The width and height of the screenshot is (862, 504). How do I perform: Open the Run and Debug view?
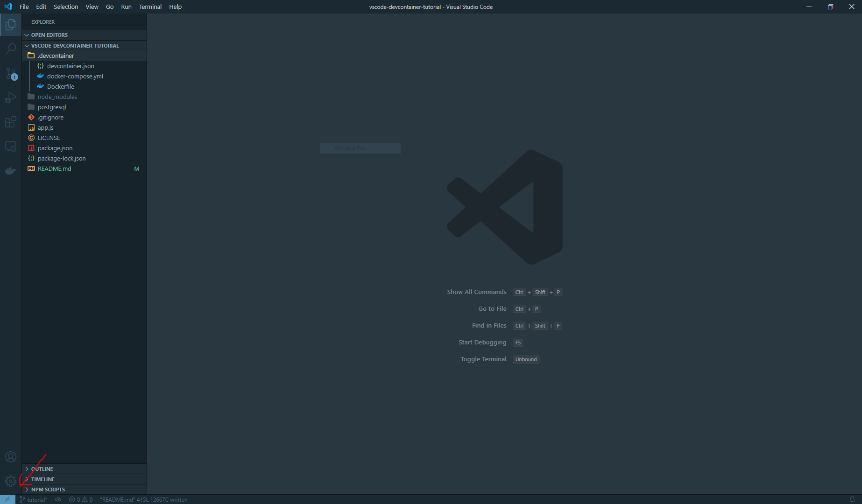(11, 98)
